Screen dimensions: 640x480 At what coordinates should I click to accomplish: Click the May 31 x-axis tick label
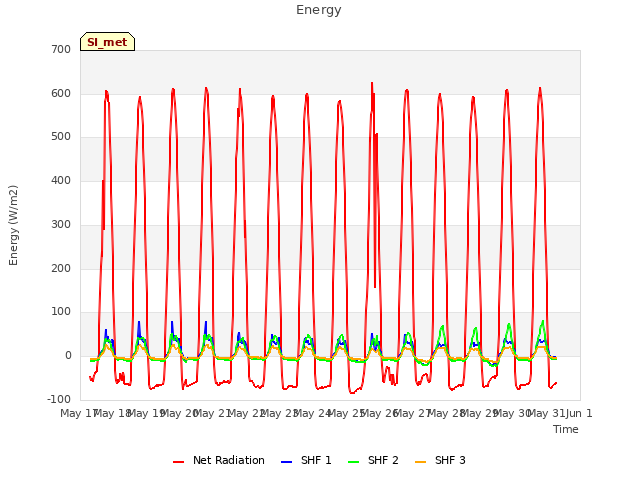coord(546,413)
